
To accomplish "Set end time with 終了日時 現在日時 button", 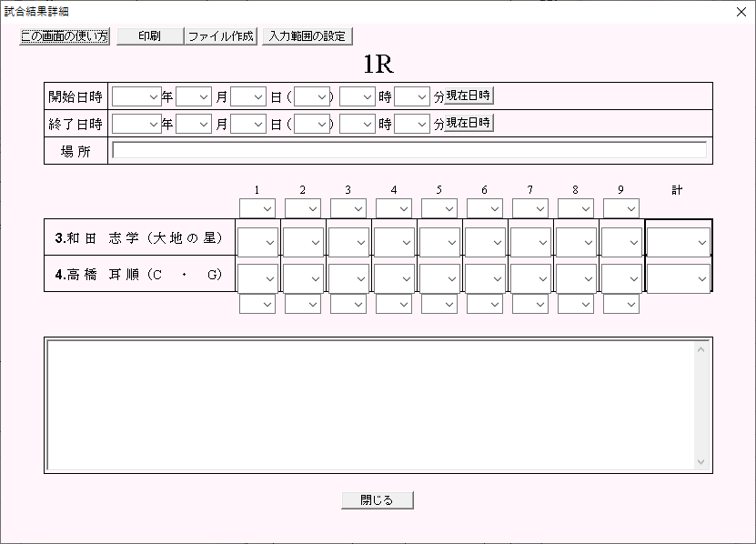I will (469, 123).
